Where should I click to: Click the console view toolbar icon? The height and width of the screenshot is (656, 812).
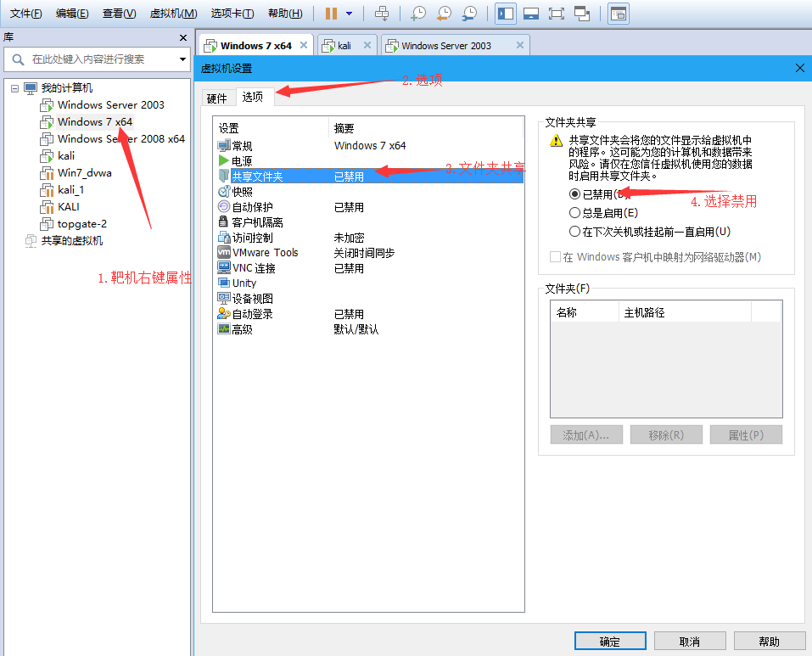[619, 14]
